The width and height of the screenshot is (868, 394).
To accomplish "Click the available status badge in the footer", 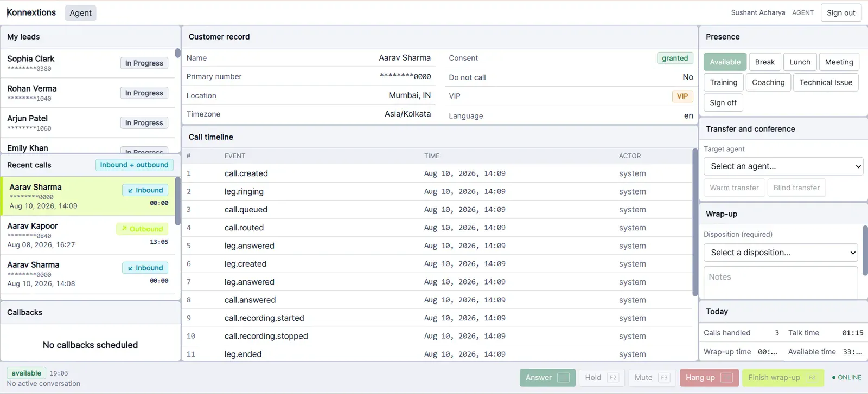I will click(x=26, y=373).
